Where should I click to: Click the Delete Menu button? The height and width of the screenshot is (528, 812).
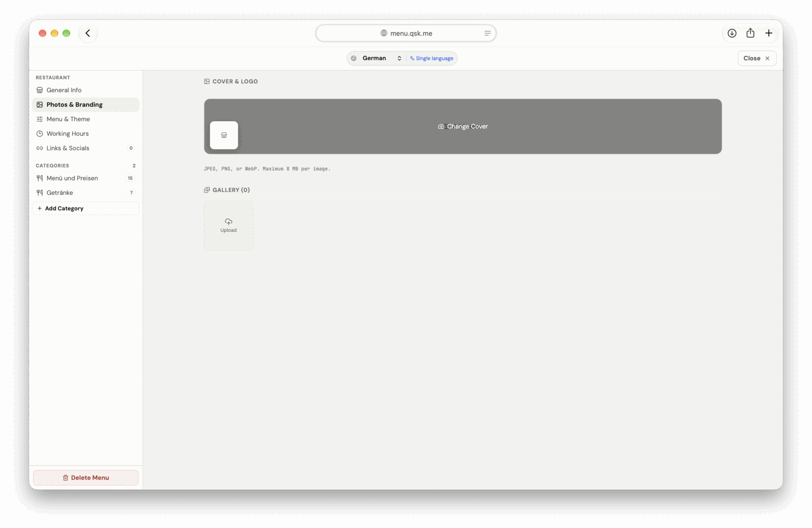[86, 478]
